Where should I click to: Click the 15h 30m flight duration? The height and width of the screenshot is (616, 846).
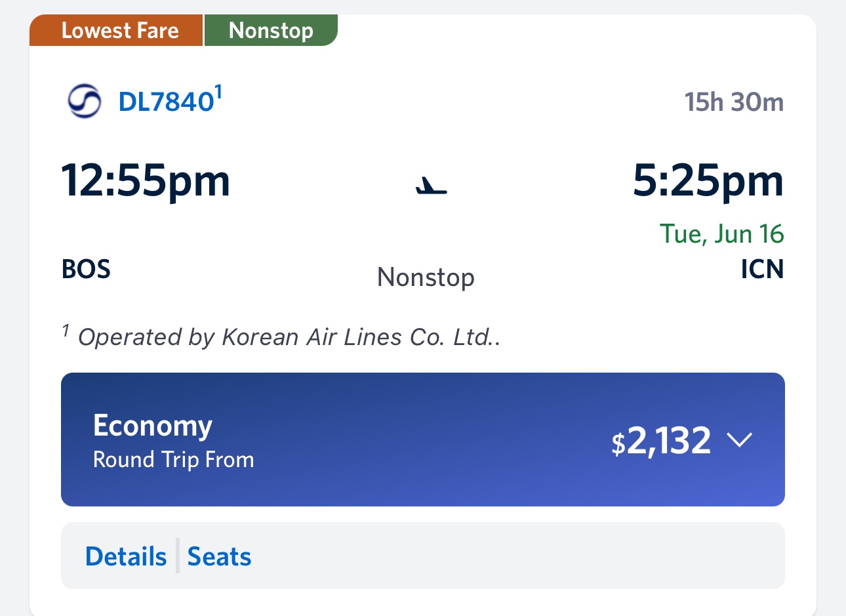point(734,102)
